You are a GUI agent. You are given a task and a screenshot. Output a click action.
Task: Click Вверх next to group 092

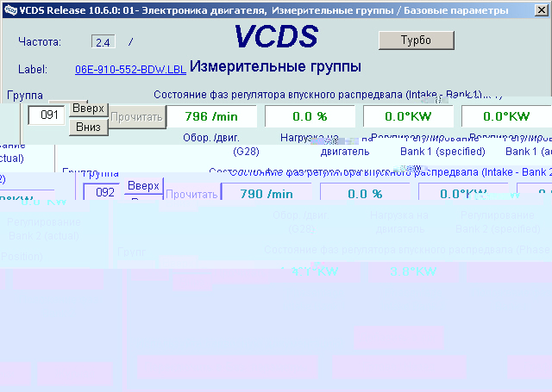144,185
